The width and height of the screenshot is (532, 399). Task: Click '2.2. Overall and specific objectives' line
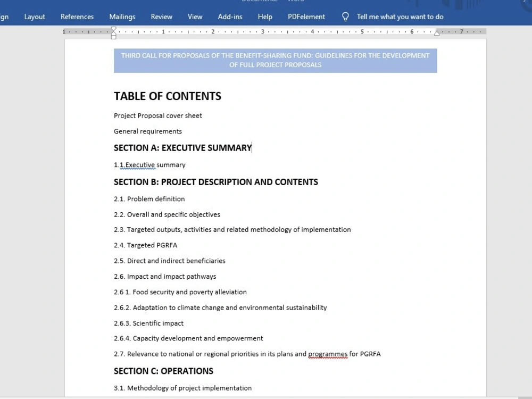tap(167, 214)
